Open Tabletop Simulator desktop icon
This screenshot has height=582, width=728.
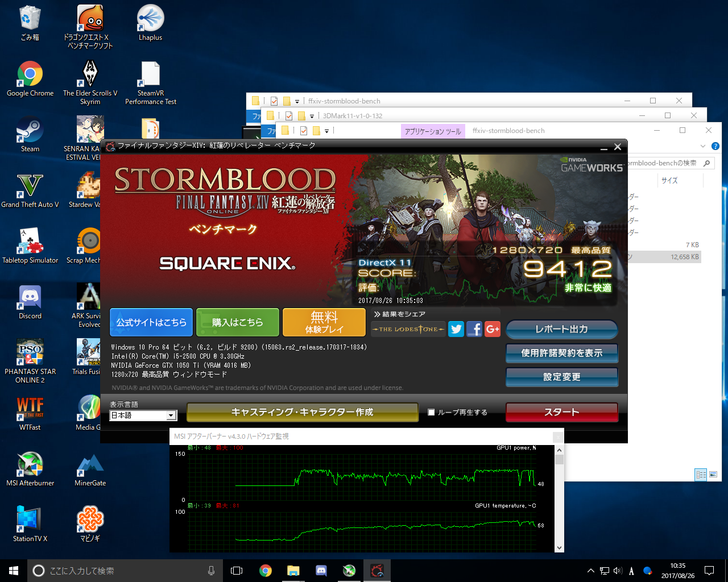(30, 246)
